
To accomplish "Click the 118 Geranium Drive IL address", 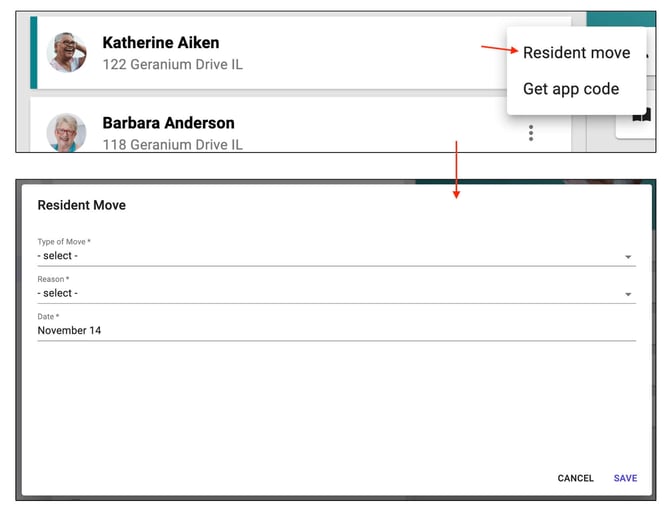I will point(172,145).
